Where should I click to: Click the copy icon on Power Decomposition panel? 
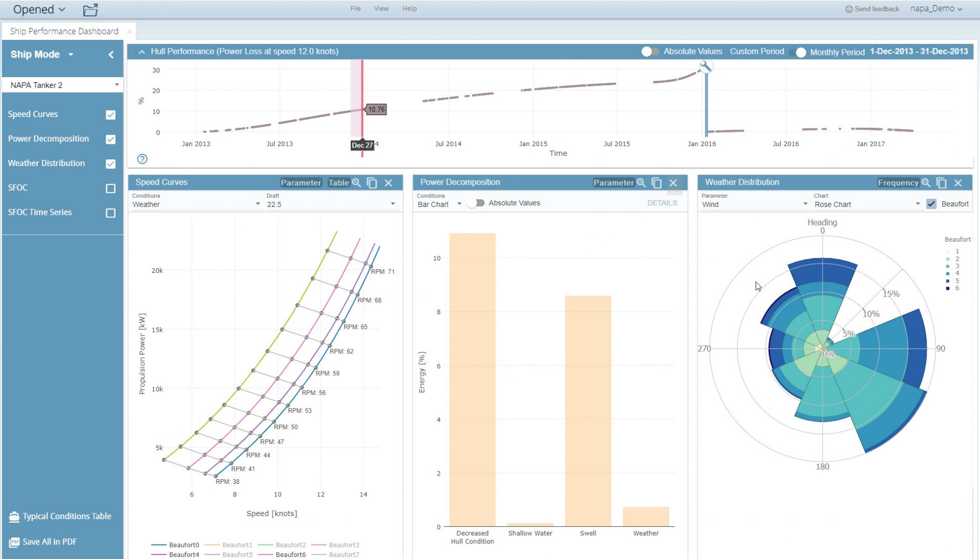click(x=656, y=183)
